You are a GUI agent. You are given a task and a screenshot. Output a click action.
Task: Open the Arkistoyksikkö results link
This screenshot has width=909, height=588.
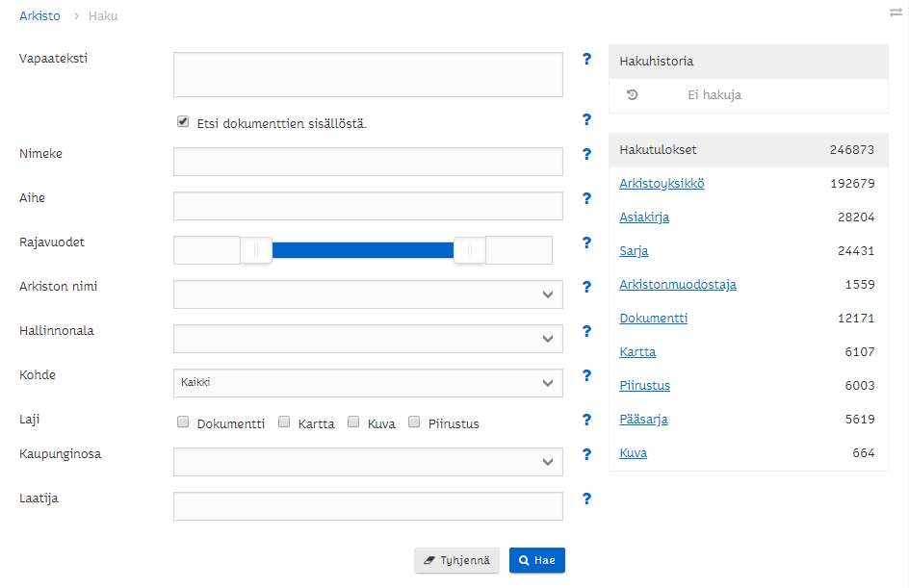[662, 184]
